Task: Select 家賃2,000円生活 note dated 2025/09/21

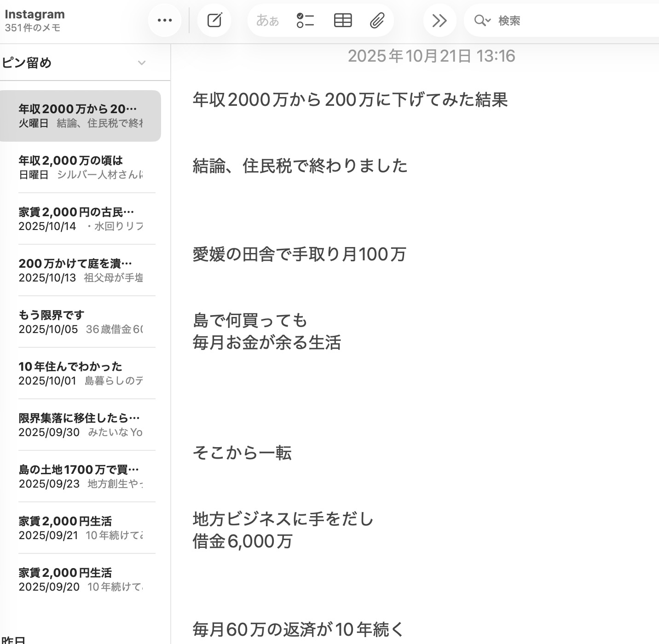Action: coord(81,528)
